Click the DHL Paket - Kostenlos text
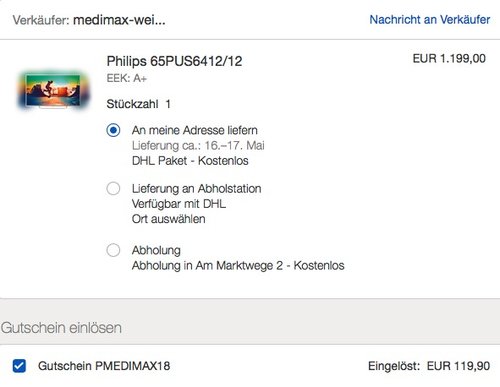The width and height of the screenshot is (500, 387). pyautogui.click(x=190, y=161)
